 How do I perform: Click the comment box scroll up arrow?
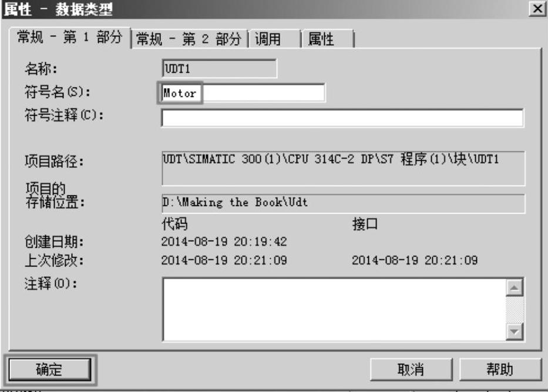click(515, 288)
